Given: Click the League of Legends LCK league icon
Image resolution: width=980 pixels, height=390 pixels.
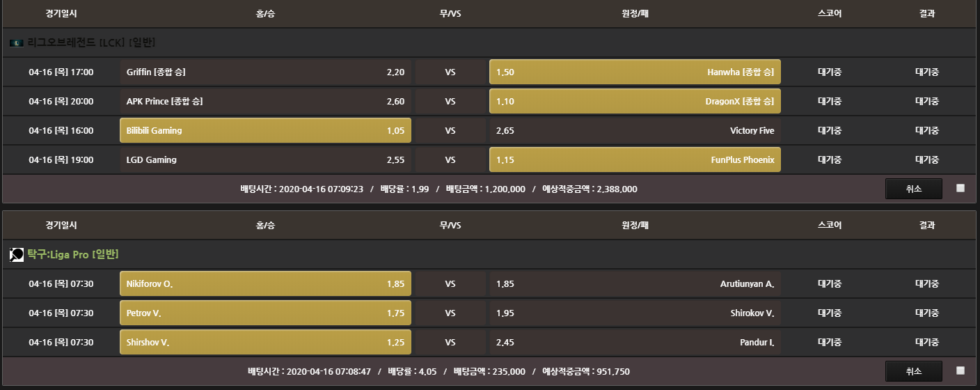Looking at the screenshot, I should [17, 43].
